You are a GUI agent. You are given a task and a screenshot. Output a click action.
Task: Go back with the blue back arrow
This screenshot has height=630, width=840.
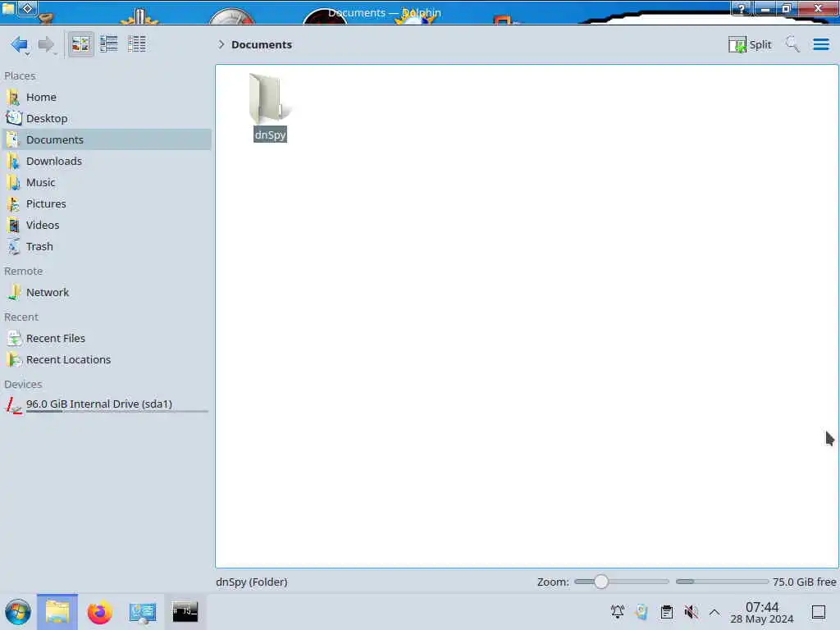coord(20,44)
